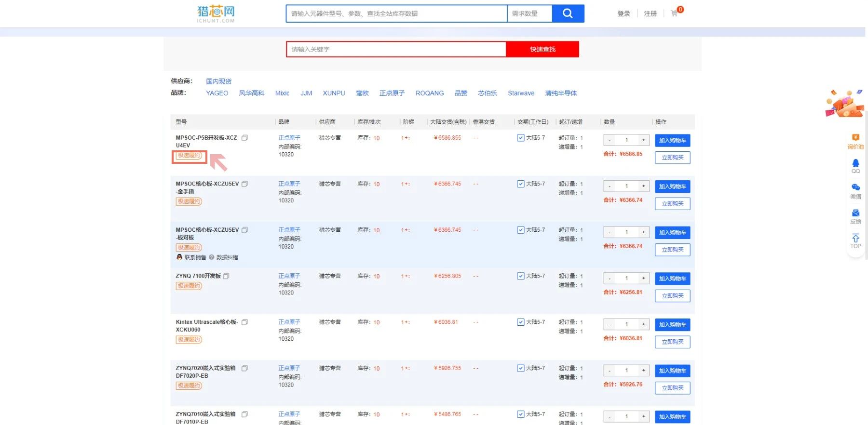The height and width of the screenshot is (425, 868).
Task: Click 联系销售 QQ icon
Action: [x=179, y=257]
